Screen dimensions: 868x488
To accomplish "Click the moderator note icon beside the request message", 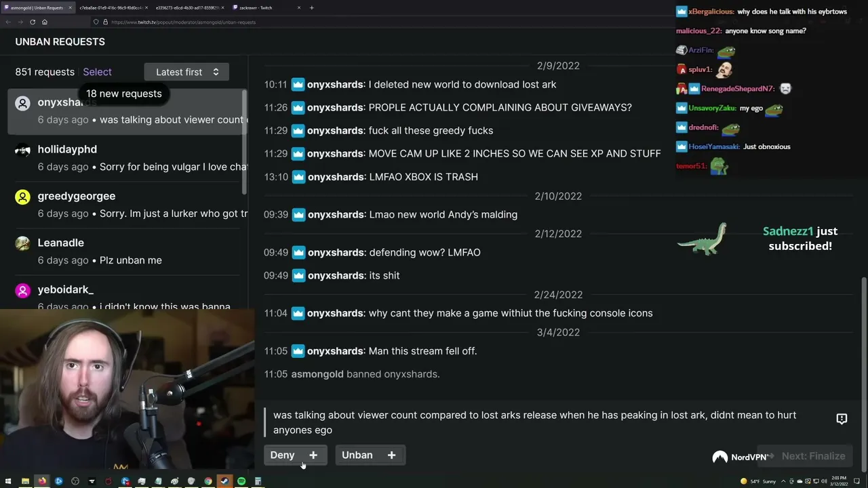I will pos(842,419).
